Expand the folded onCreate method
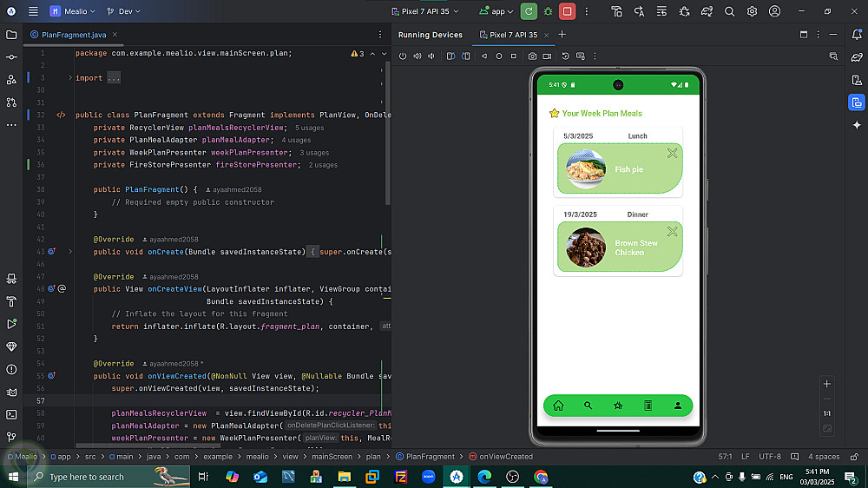The image size is (868, 488). click(70, 252)
